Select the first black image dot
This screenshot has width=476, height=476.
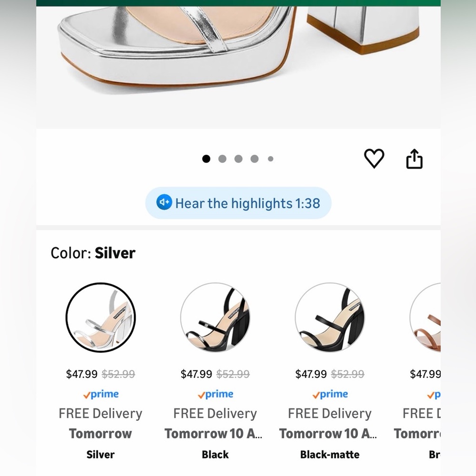206,159
